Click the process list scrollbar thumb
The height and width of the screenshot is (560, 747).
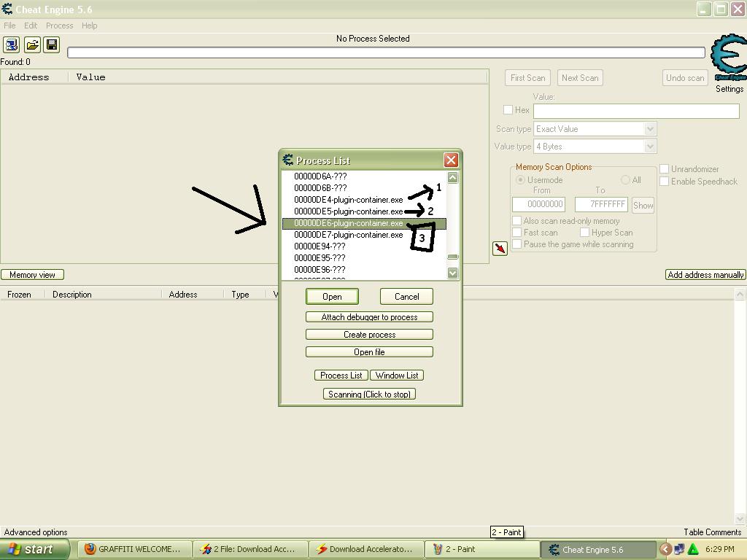click(452, 257)
